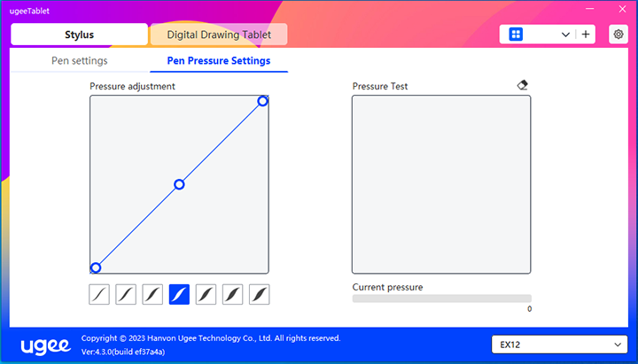Screen dimensions: 638x364
Task: Click inside the Pressure Test canvas
Action: pyautogui.click(x=441, y=184)
